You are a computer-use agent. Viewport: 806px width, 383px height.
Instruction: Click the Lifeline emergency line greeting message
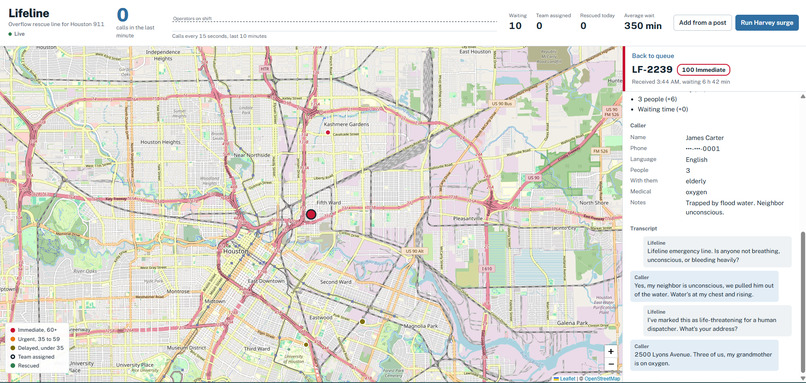[717, 251]
